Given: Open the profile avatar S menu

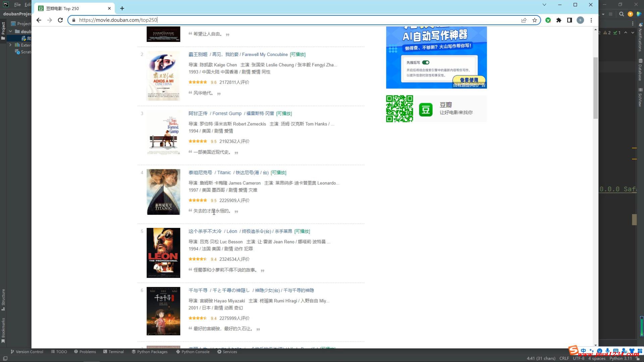Looking at the screenshot, I should (580, 20).
